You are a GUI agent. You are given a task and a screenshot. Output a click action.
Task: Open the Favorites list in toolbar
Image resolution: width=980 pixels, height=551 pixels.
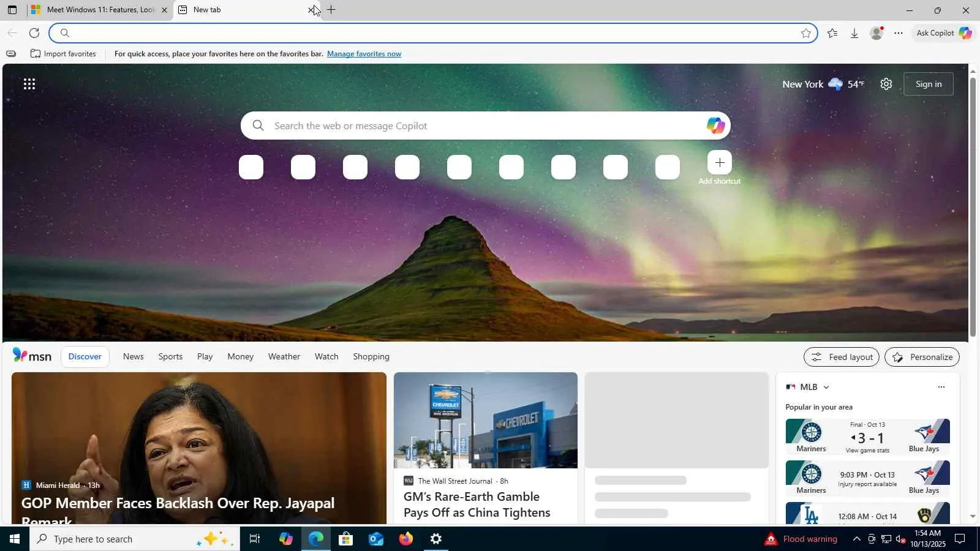(832, 33)
